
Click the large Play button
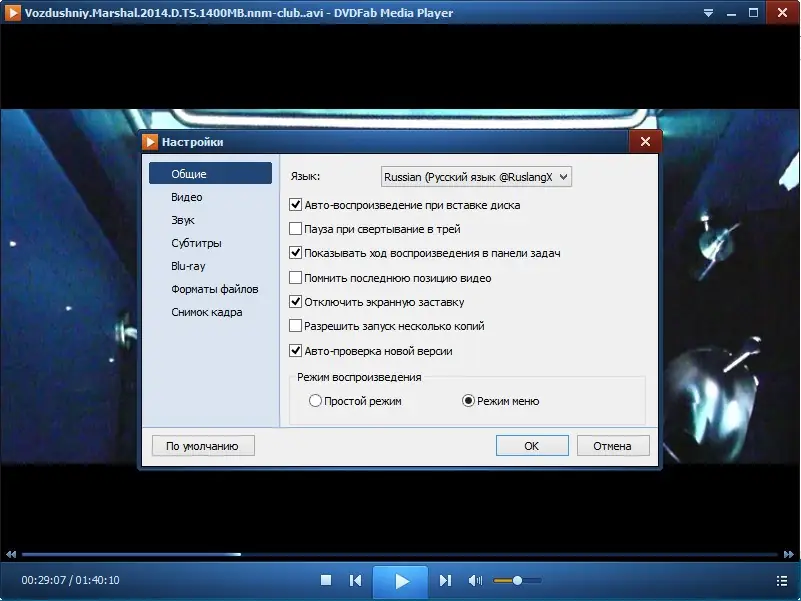pos(400,581)
